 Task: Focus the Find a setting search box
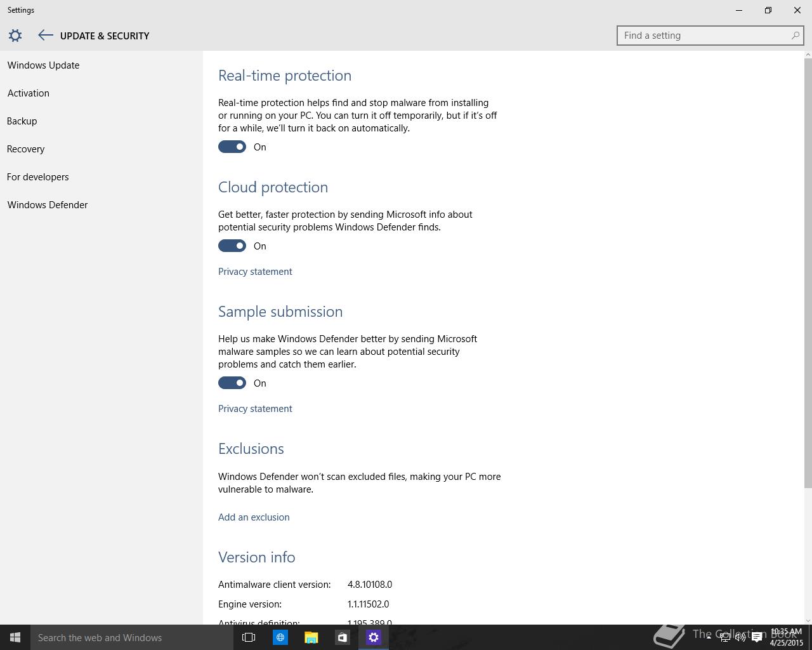point(710,36)
